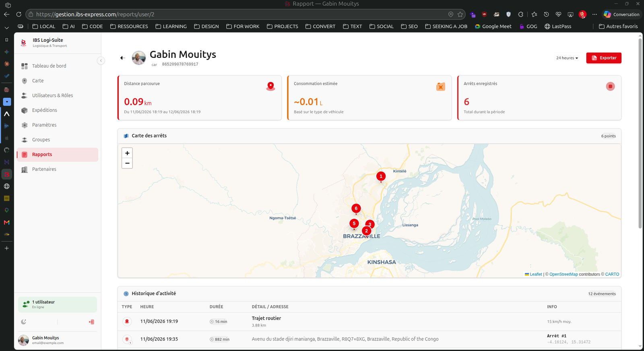Image resolution: width=644 pixels, height=351 pixels.
Task: Open the PROJECTS bookmarks folder
Action: tap(283, 27)
